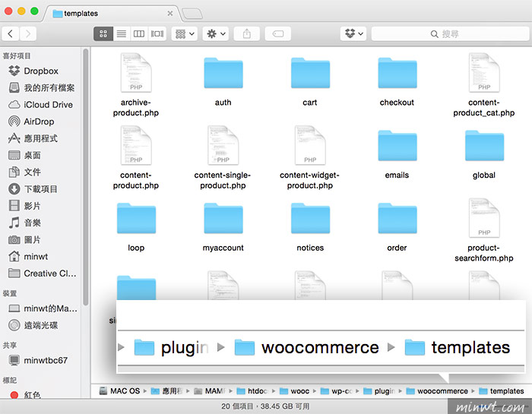
Task: Open Dropbox in the sidebar
Action: click(x=41, y=71)
